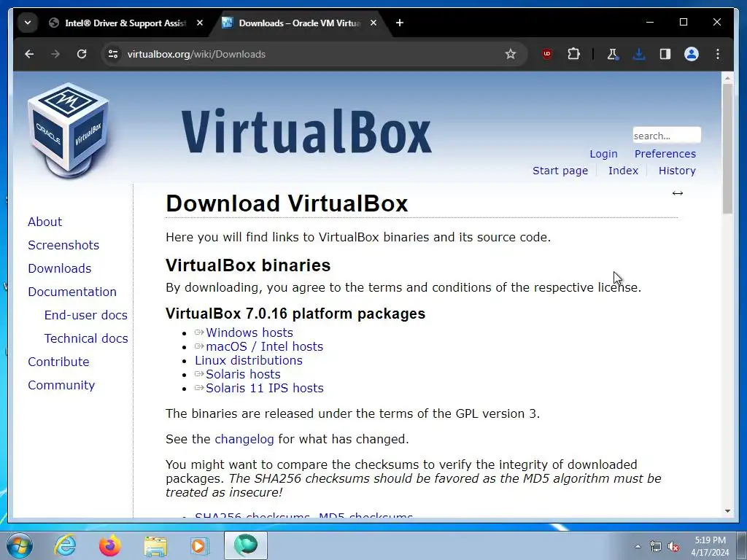
Task: Click the scrollbar up arrow
Action: click(x=727, y=77)
